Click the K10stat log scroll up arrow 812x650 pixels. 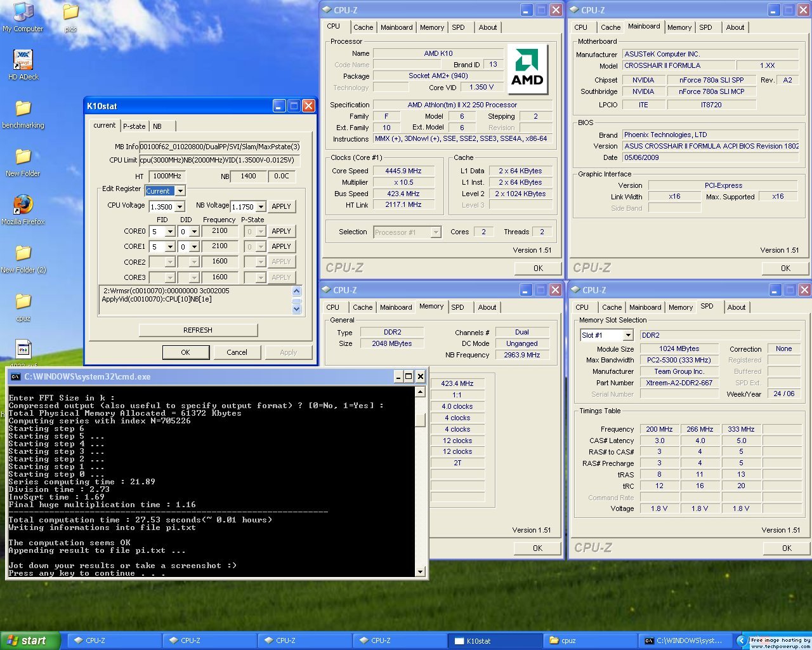pyautogui.click(x=296, y=291)
